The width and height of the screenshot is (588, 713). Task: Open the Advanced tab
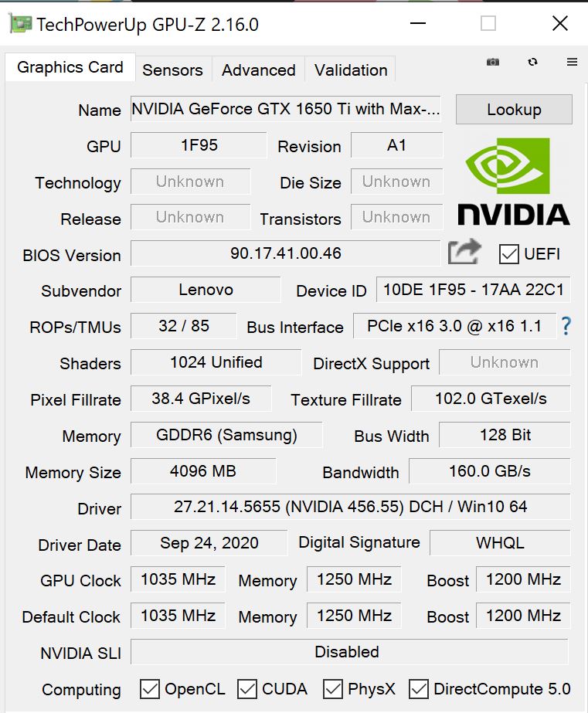(258, 70)
